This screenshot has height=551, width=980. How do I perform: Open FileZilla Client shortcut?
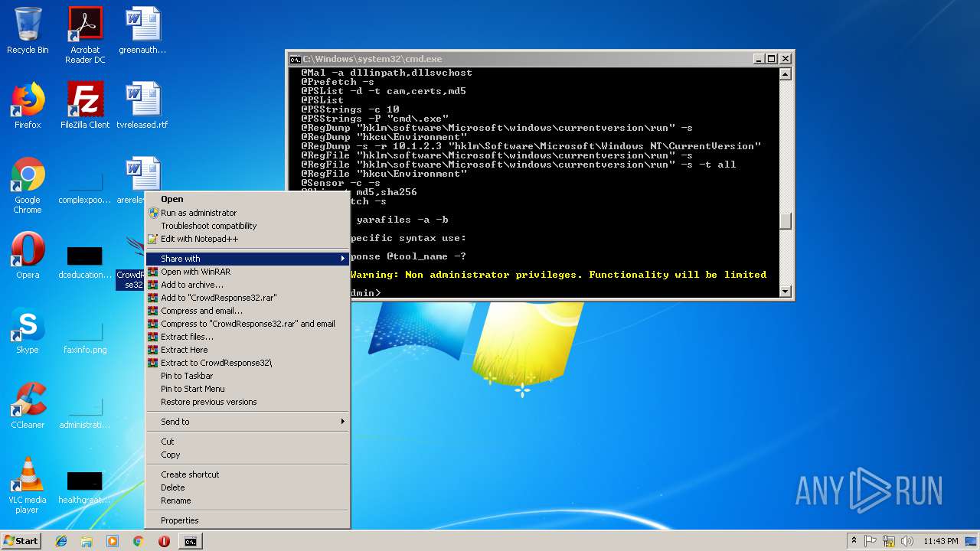click(85, 106)
